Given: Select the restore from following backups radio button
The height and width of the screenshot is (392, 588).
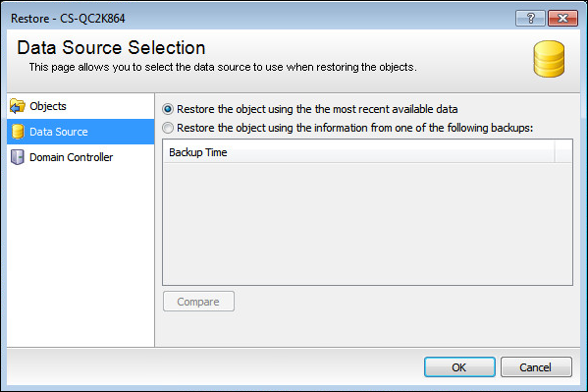Looking at the screenshot, I should point(168,128).
